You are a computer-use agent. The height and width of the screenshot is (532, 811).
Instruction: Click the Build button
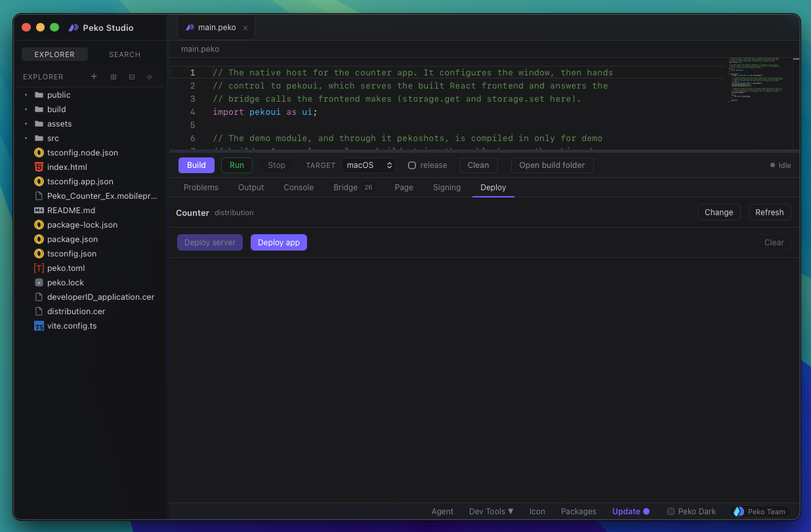point(196,165)
